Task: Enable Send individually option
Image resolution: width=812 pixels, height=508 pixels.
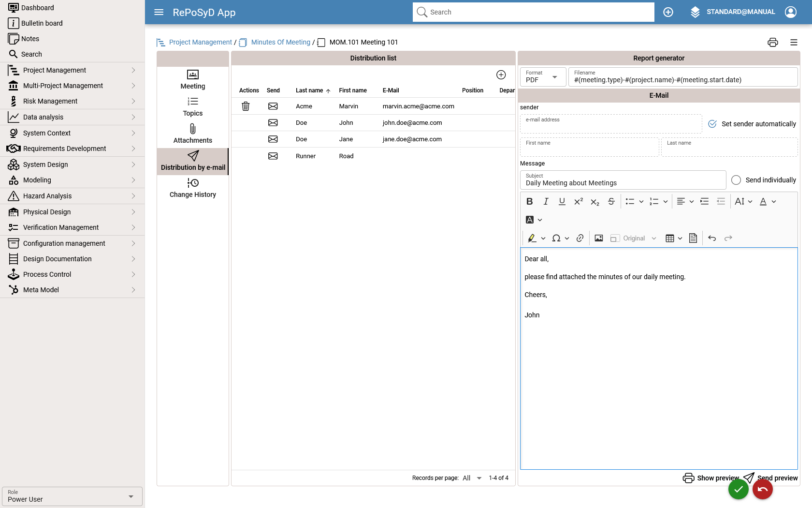Action: tap(736, 180)
